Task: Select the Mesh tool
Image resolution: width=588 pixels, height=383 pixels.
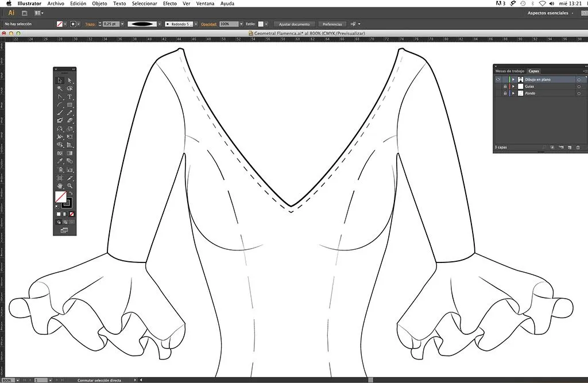Action: 60,153
